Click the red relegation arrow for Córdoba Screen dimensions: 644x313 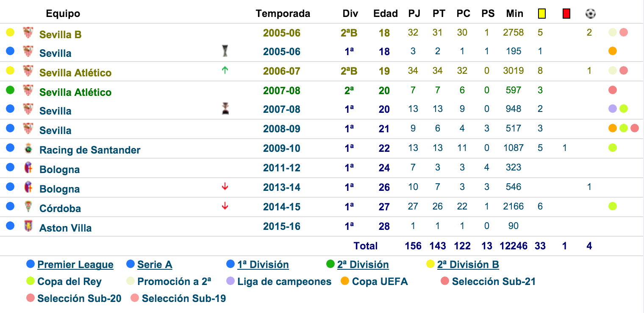[225, 207]
